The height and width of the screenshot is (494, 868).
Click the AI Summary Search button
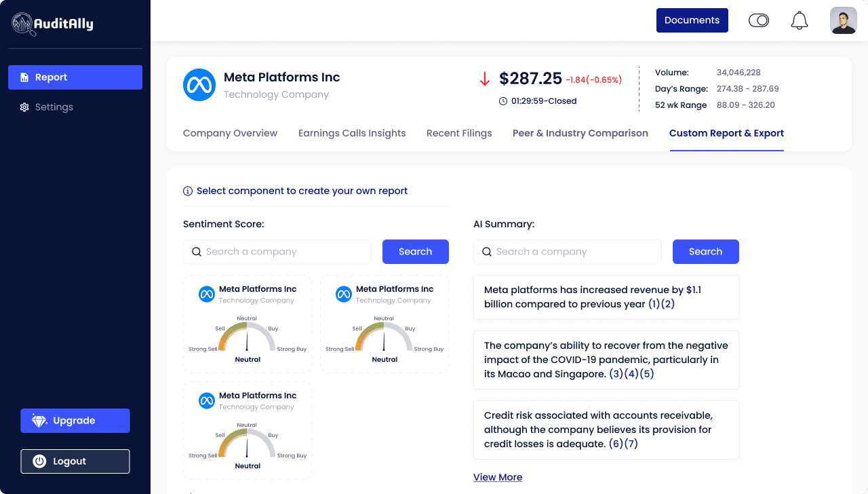pyautogui.click(x=706, y=252)
